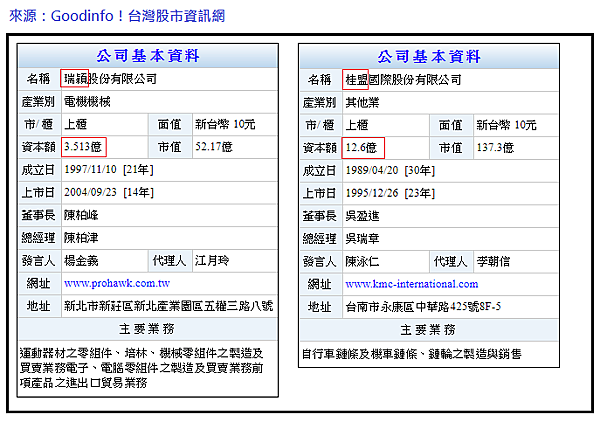The width and height of the screenshot is (600, 422).
Task: Click chairman name 陳柏峰
Action: coord(81,215)
